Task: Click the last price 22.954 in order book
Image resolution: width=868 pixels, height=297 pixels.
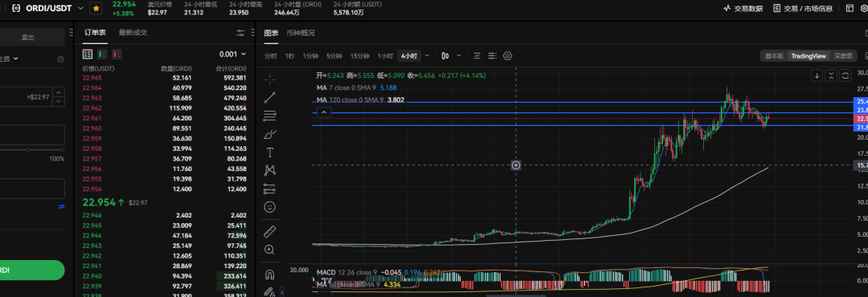Action: coord(99,202)
